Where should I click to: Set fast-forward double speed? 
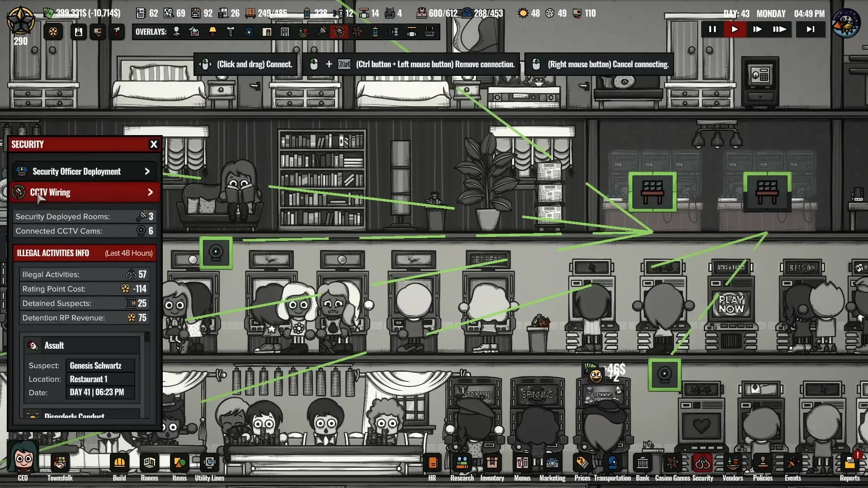[x=757, y=29]
